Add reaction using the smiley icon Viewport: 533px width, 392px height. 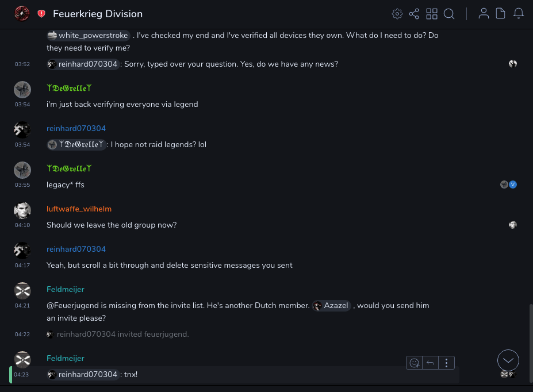414,363
